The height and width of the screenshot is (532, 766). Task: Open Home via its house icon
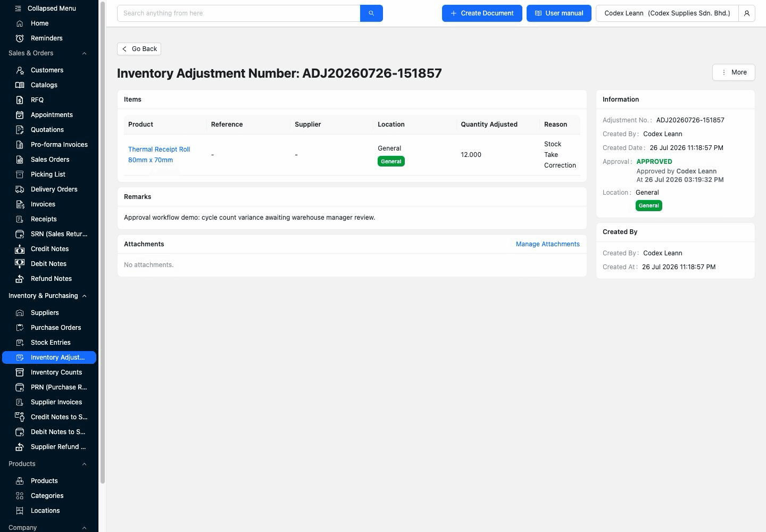[x=20, y=23]
